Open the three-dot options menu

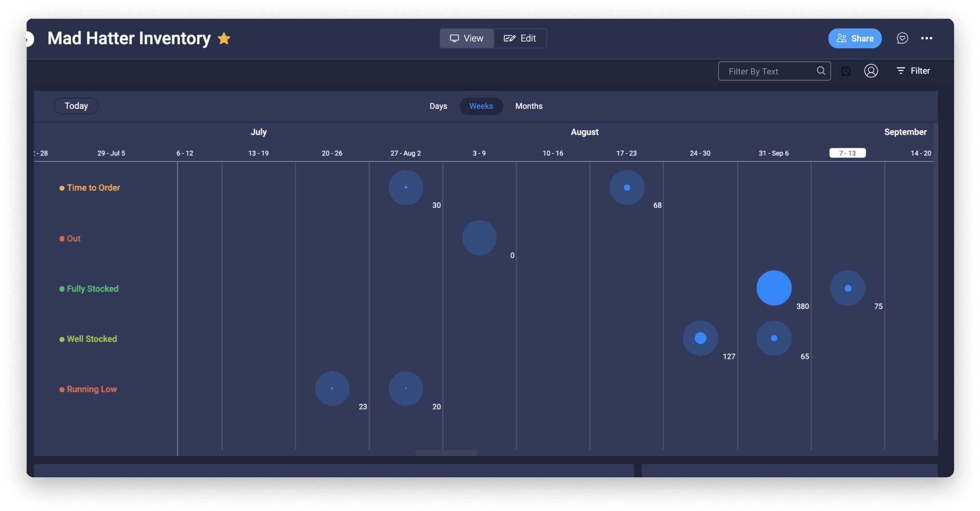pyautogui.click(x=927, y=38)
